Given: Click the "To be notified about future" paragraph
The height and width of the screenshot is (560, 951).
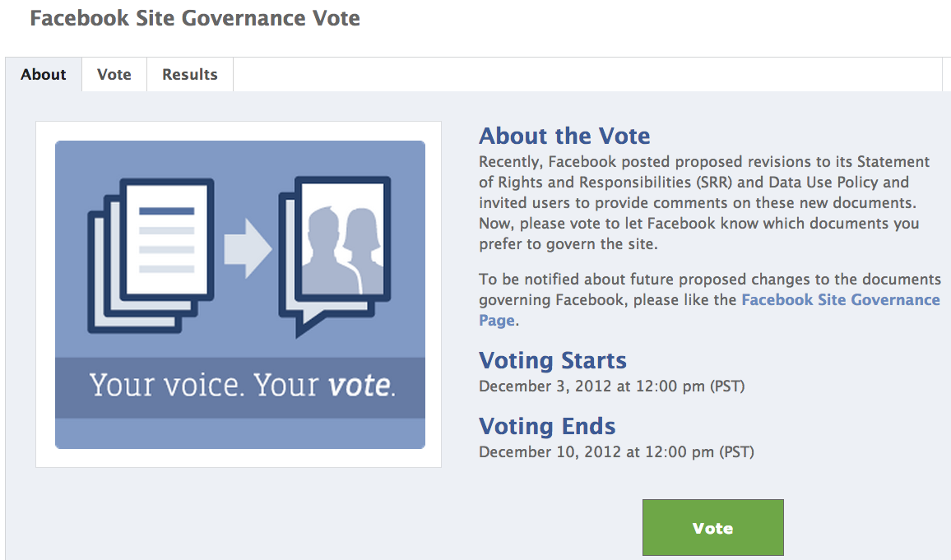Looking at the screenshot, I should pos(709,280).
